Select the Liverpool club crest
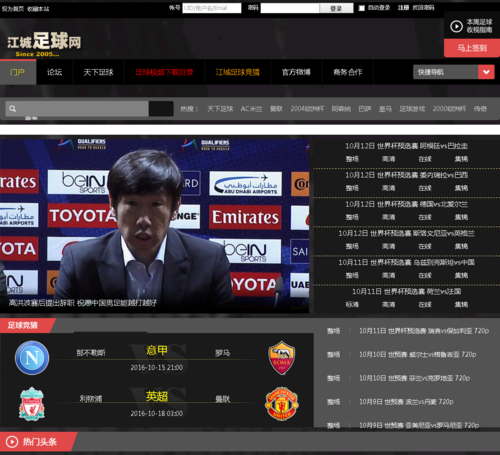Image resolution: width=500 pixels, height=455 pixels. pyautogui.click(x=32, y=404)
